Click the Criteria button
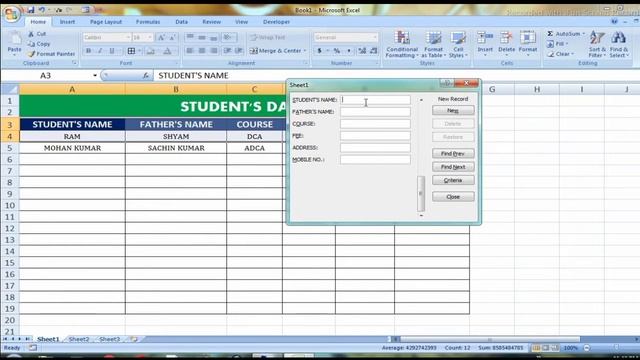The image size is (640, 360). click(x=453, y=180)
